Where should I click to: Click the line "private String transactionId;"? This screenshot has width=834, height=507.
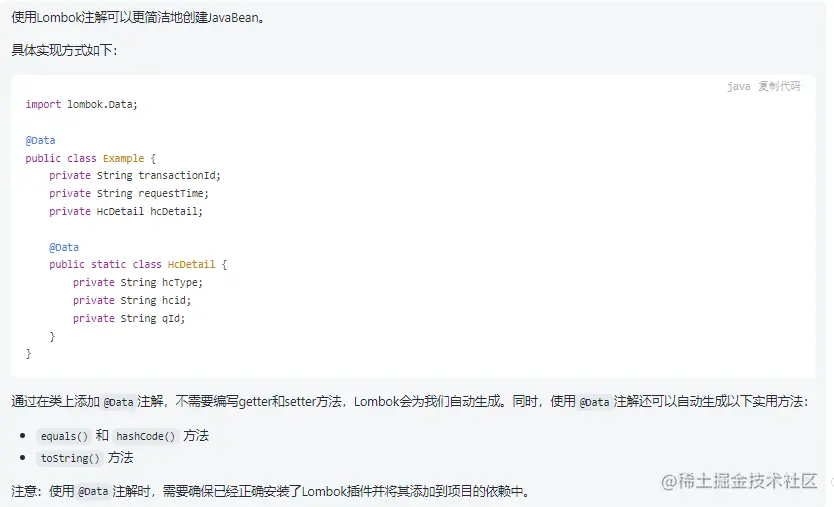tap(135, 176)
